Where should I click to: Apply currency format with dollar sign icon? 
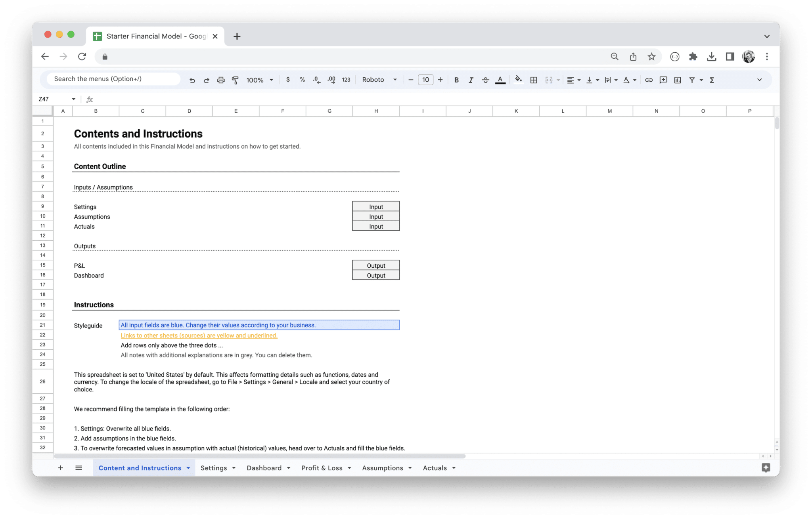tap(288, 80)
